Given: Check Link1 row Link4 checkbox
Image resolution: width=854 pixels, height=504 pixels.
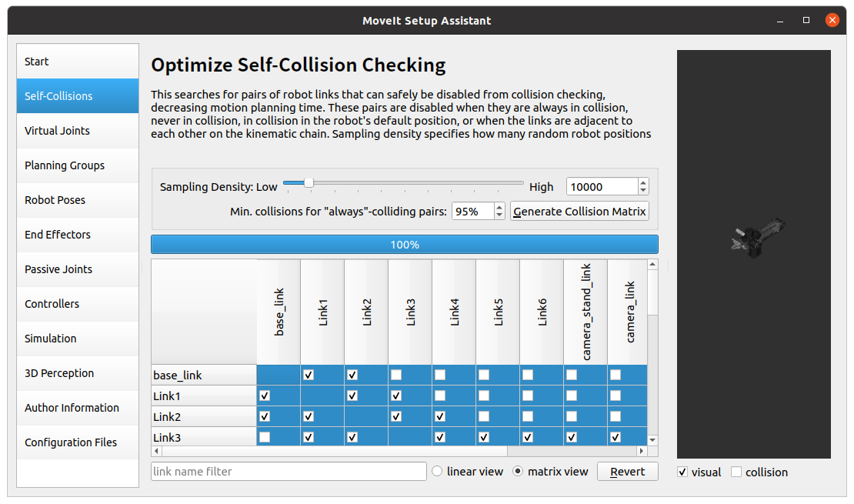Looking at the screenshot, I should click(440, 396).
